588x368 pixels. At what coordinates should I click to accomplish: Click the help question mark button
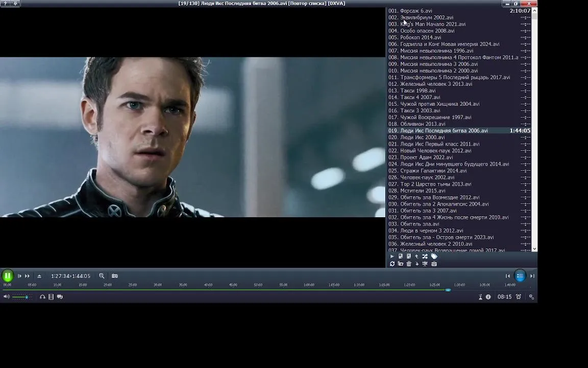[x=5, y=4]
